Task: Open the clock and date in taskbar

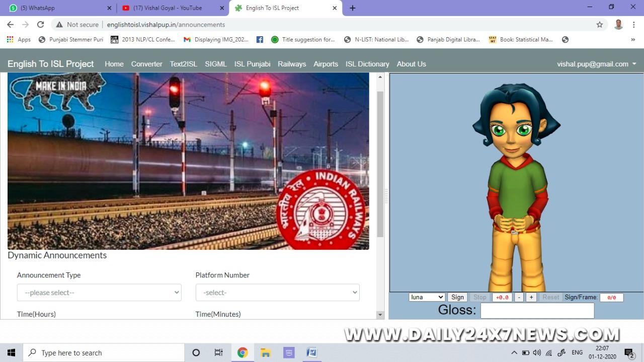Action: pyautogui.click(x=602, y=352)
